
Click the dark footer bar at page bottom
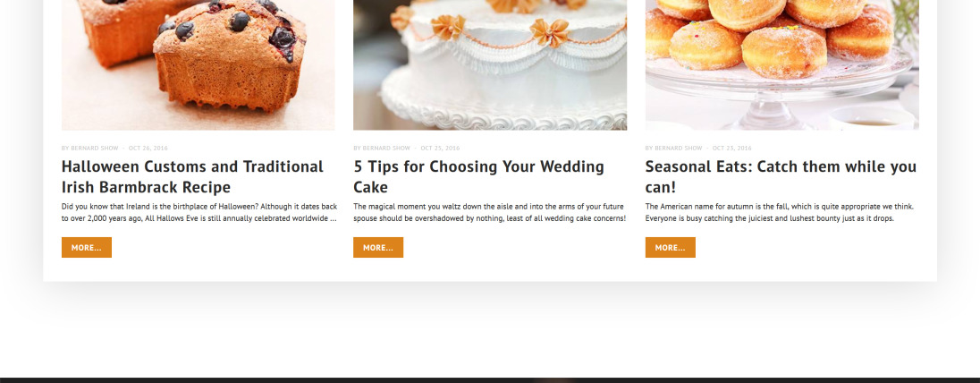pos(490,380)
